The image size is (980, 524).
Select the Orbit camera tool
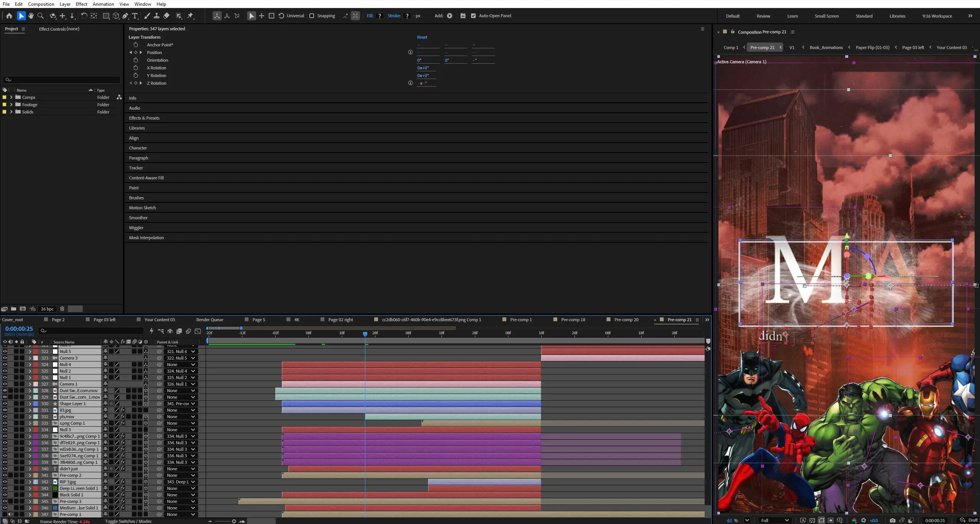[53, 16]
